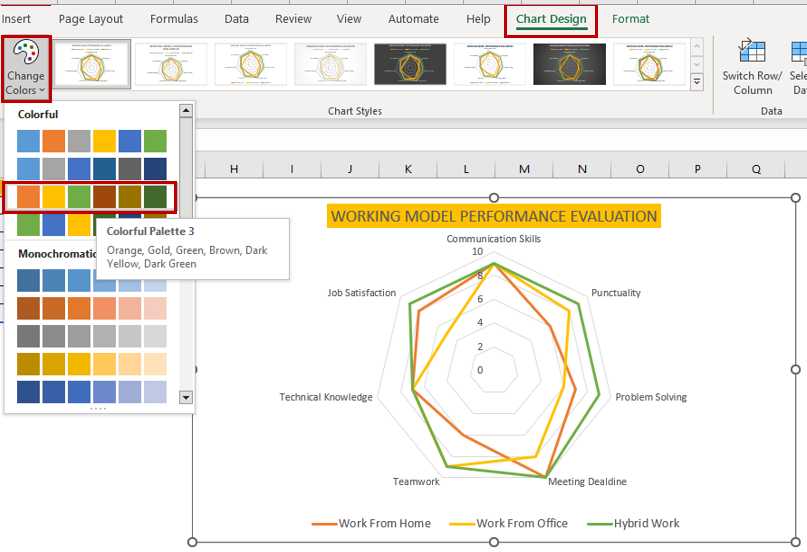Select the dark green swatch in Palette 3 row
Viewport: 807px width, 552px height.
pos(155,197)
